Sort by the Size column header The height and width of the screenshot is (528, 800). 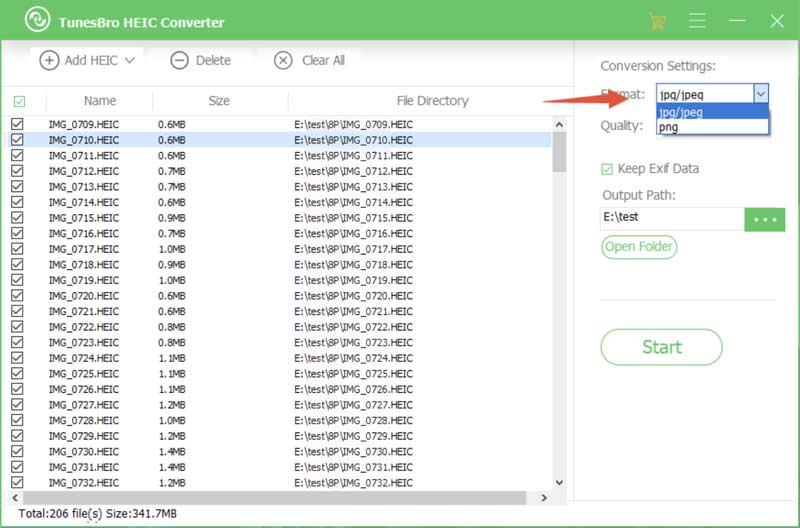pos(219,101)
